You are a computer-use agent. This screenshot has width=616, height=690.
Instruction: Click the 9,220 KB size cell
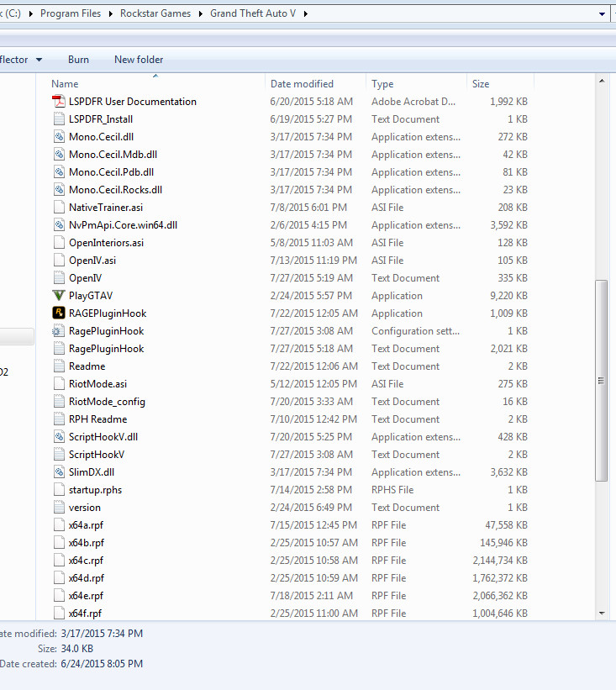click(x=508, y=296)
